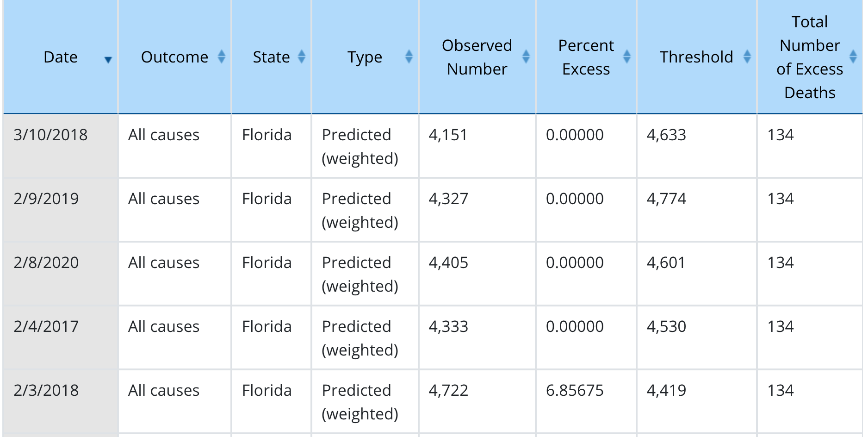This screenshot has width=868, height=437.
Task: Click the descending triangle on the Date header
Action: [x=108, y=59]
